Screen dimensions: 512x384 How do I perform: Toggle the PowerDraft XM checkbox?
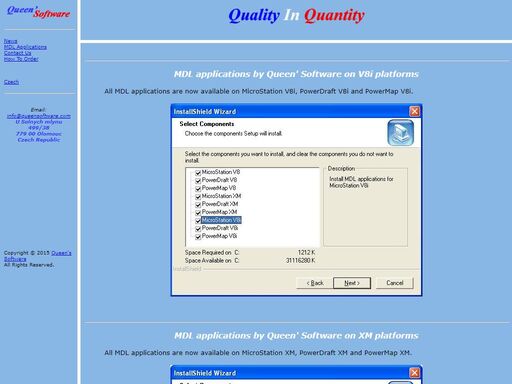tap(198, 205)
